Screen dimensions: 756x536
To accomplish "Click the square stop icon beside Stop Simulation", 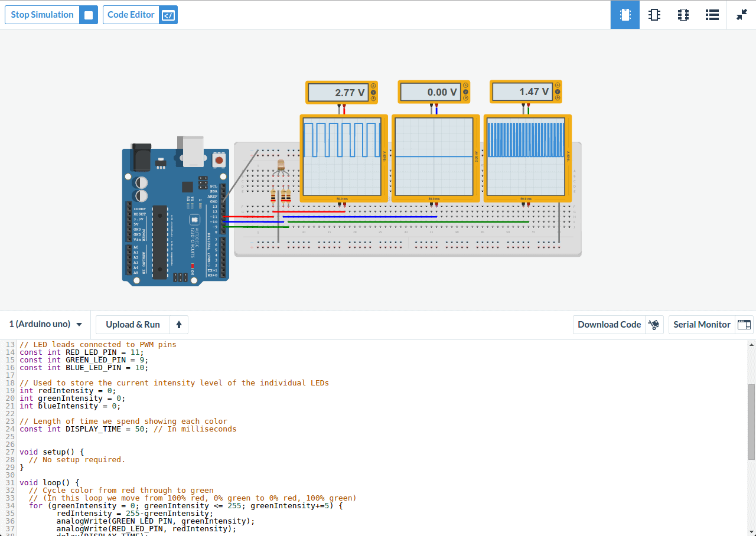I will [x=89, y=15].
